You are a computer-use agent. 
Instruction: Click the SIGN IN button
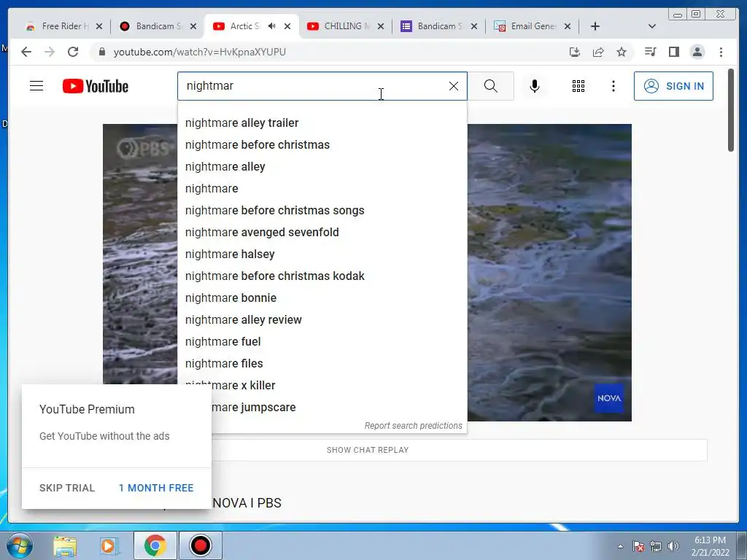[673, 86]
